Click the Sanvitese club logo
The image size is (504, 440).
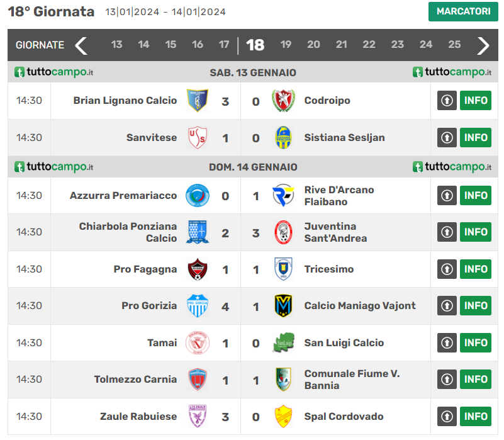pos(198,138)
